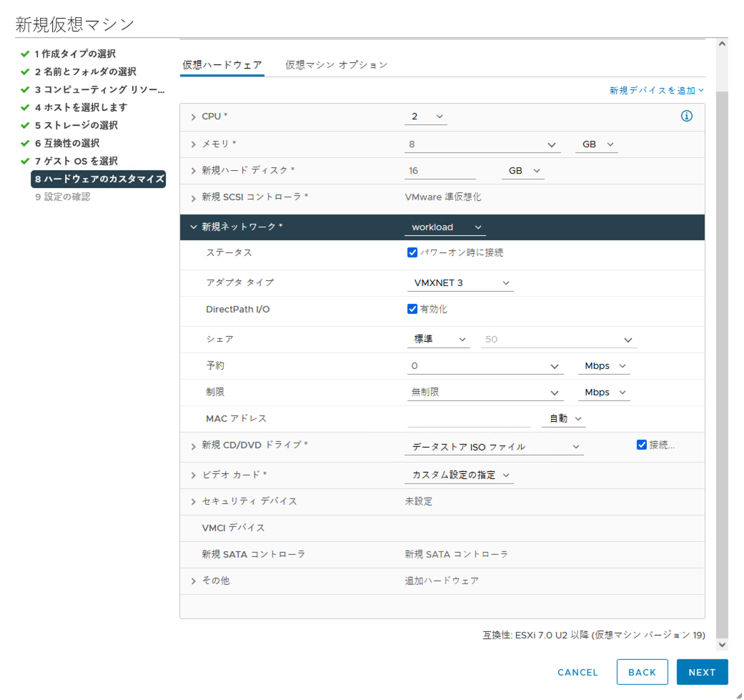Go to step 5 ストレージの選択

(76, 125)
